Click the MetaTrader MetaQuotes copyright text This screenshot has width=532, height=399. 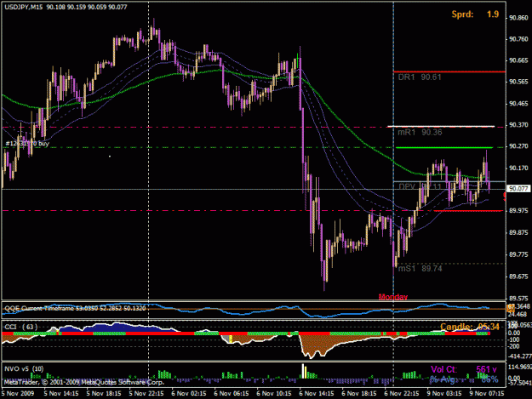click(83, 382)
